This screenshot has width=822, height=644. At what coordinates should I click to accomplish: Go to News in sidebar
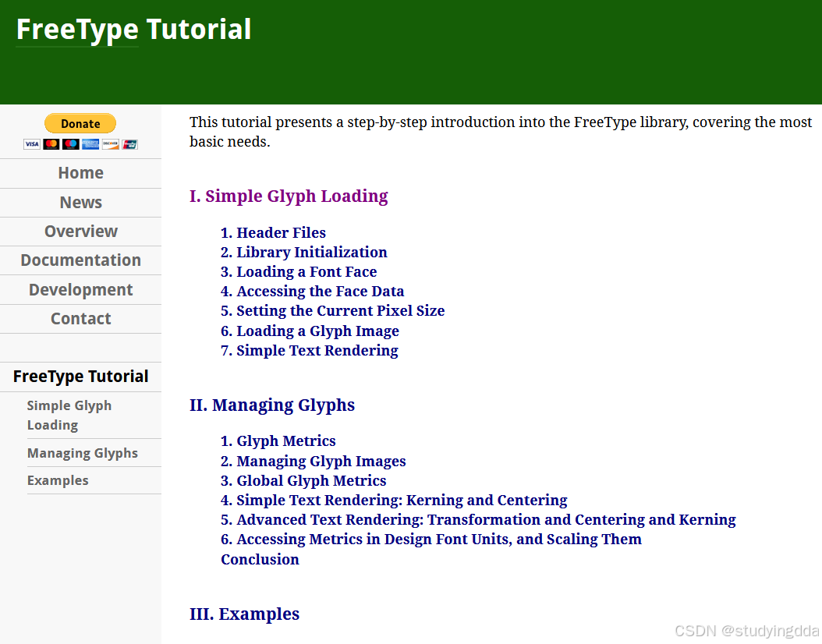(81, 202)
